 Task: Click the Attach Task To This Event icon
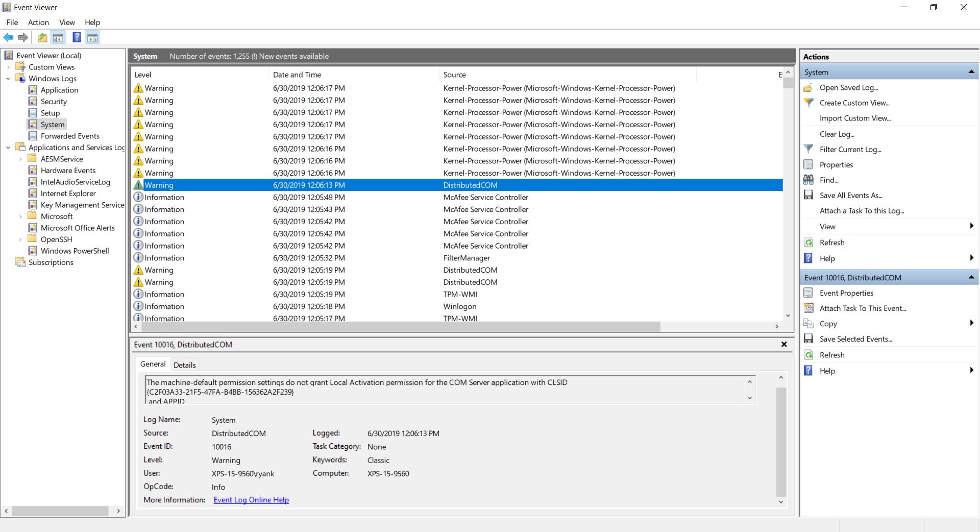[808, 308]
